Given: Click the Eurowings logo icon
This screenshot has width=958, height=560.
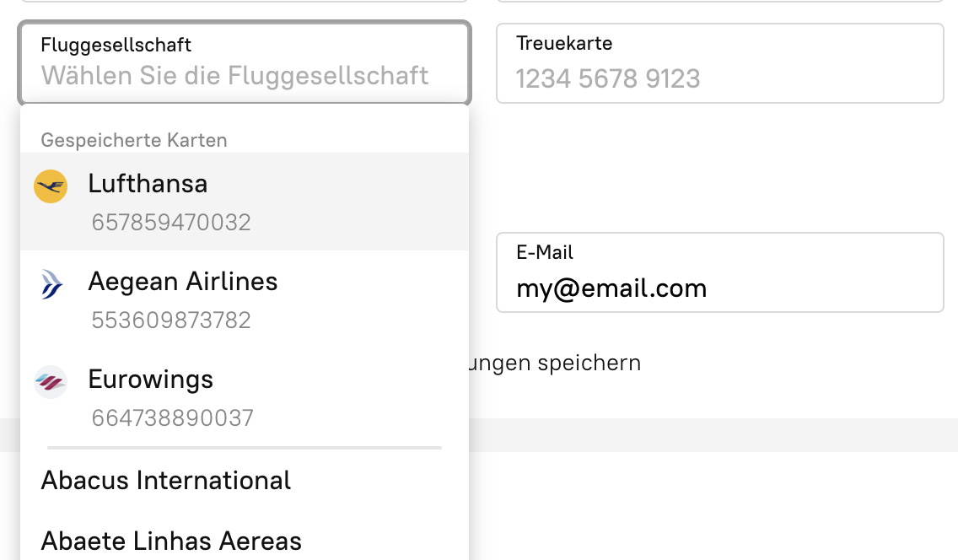Looking at the screenshot, I should click(x=51, y=382).
